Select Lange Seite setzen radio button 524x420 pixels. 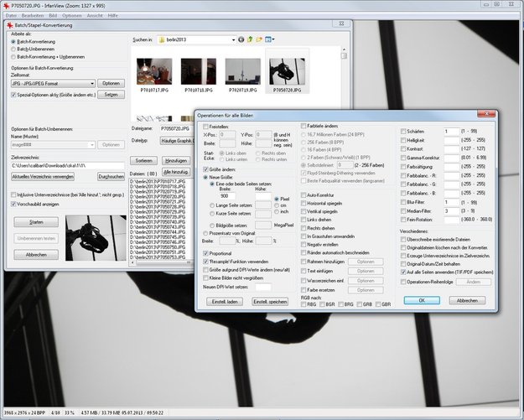212,205
